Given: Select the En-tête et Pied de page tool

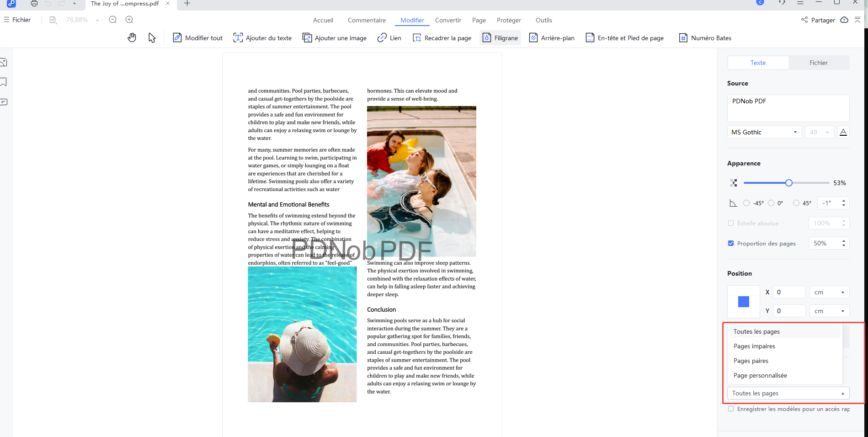Looking at the screenshot, I should coord(624,37).
